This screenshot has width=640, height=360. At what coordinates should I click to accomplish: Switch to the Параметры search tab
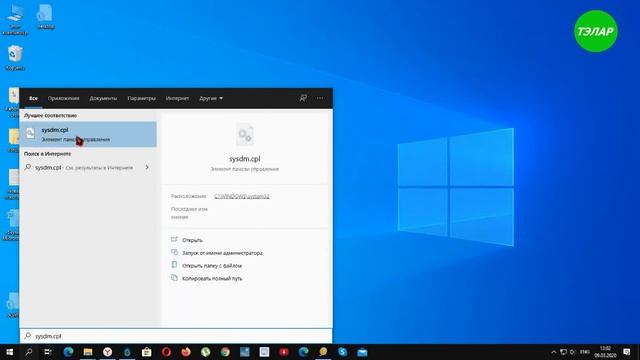point(141,98)
